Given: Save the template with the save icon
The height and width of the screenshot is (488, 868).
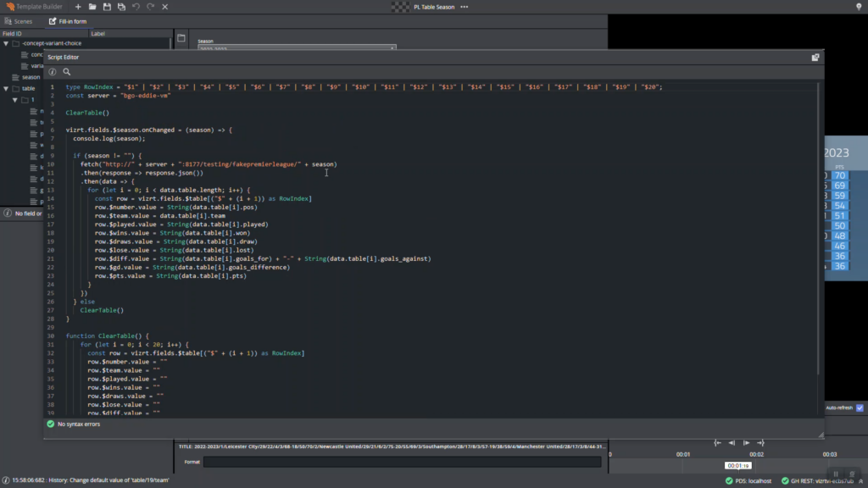Looking at the screenshot, I should point(105,6).
